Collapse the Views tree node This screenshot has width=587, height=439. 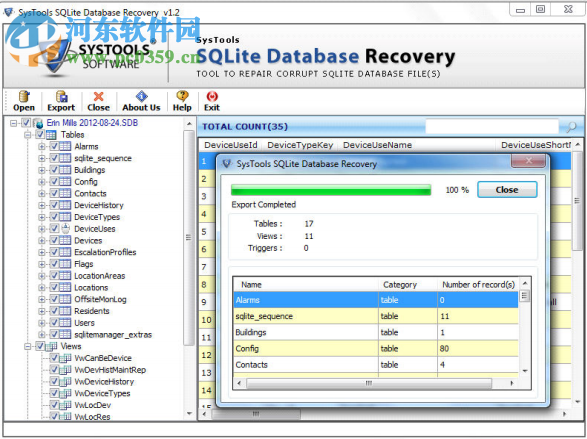pyautogui.click(x=28, y=347)
